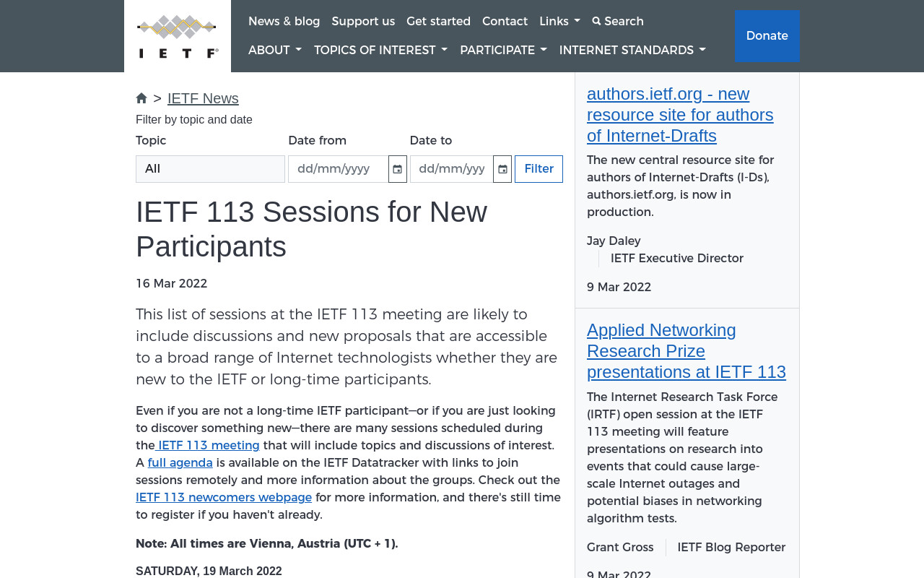
Task: Open the Support us page
Action: coord(363,22)
